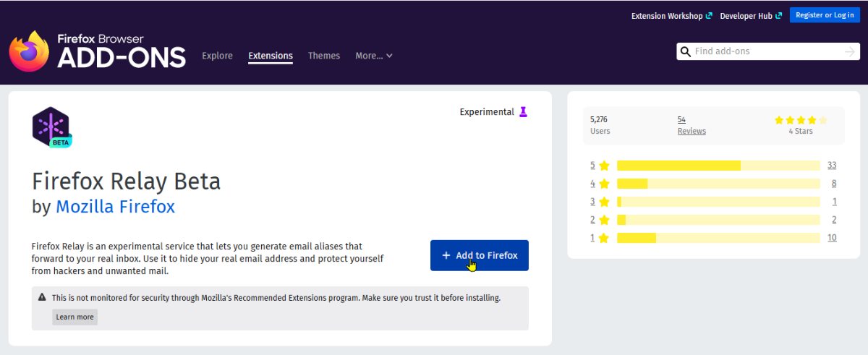
Task: Click the Firefox Relay Beta title text
Action: (127, 180)
